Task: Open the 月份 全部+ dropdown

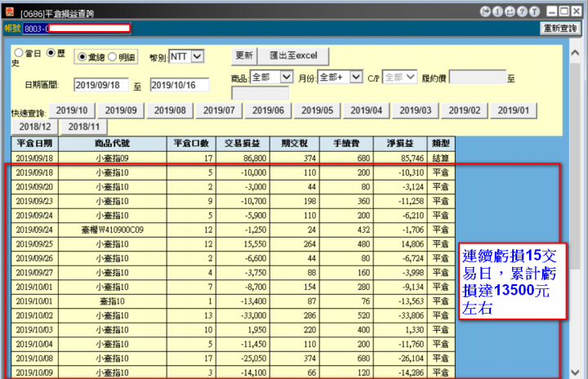Action: [x=340, y=77]
